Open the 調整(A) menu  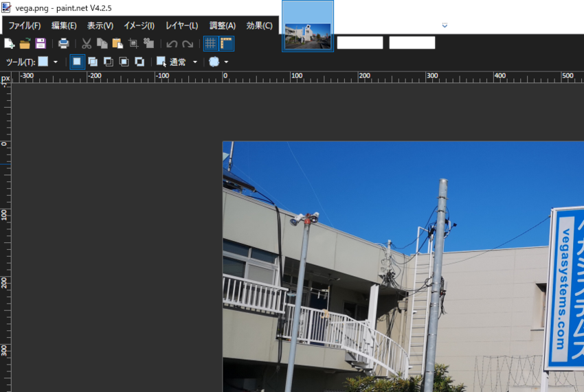point(223,25)
